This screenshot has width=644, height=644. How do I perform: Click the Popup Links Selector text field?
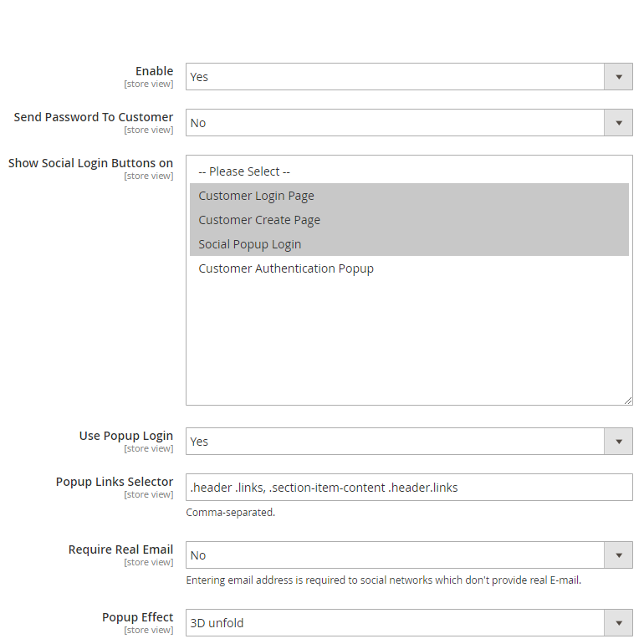[x=409, y=488]
